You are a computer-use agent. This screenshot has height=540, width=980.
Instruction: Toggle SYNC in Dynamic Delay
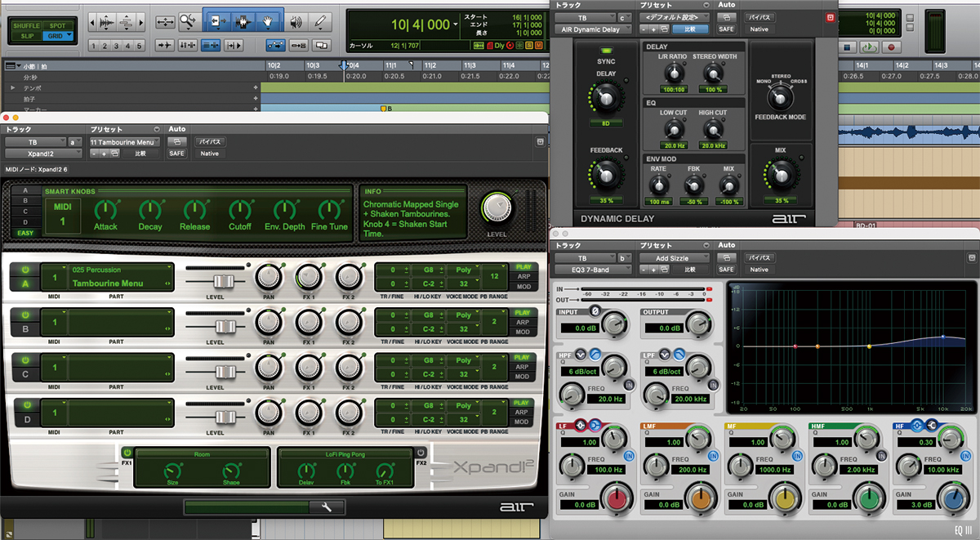[x=606, y=52]
